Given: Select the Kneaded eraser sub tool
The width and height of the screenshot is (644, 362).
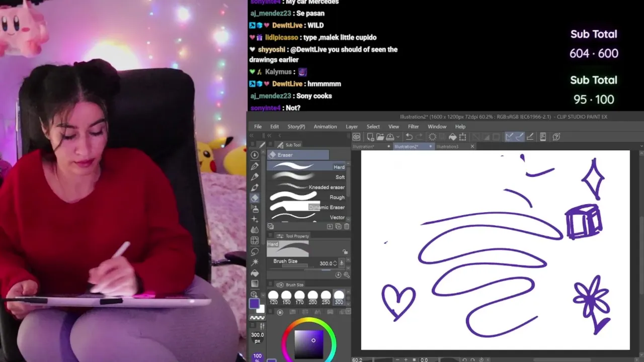Looking at the screenshot, I should pos(307,187).
